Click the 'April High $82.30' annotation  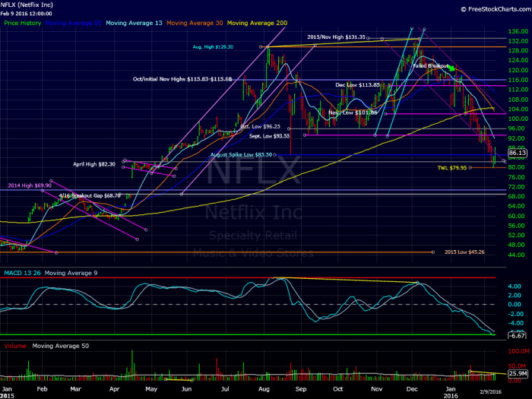pyautogui.click(x=94, y=164)
